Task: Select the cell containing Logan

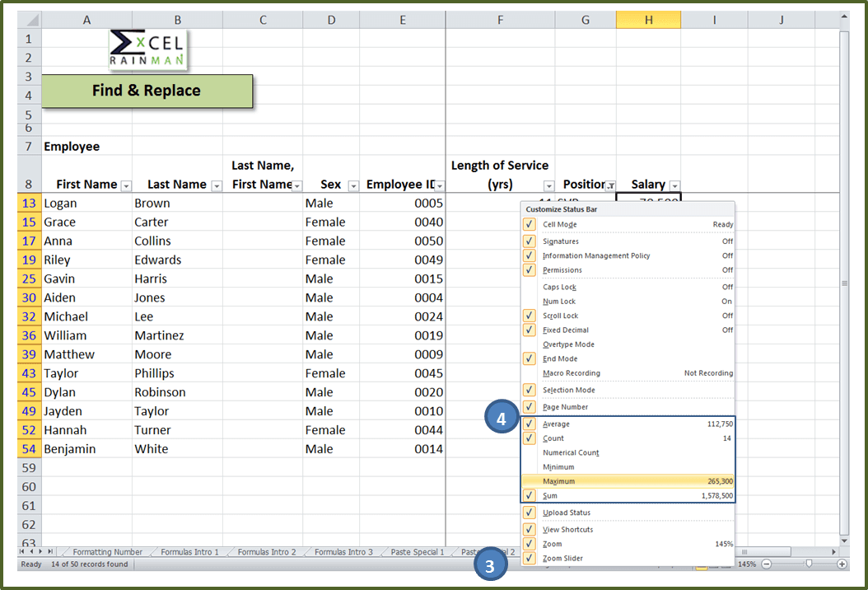Action: click(86, 203)
